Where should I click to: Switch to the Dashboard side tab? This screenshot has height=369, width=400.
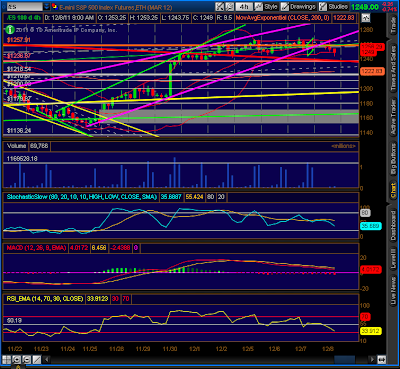point(394,225)
